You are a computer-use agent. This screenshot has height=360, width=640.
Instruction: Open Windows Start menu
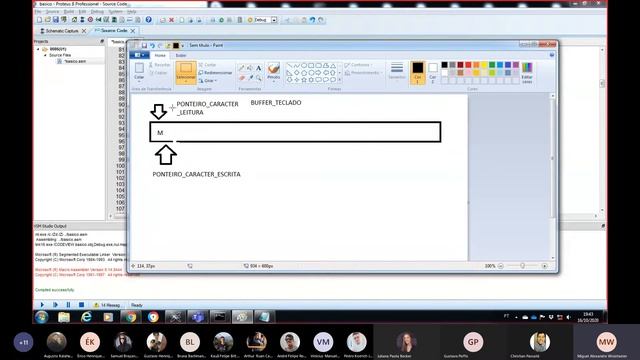tap(42, 317)
